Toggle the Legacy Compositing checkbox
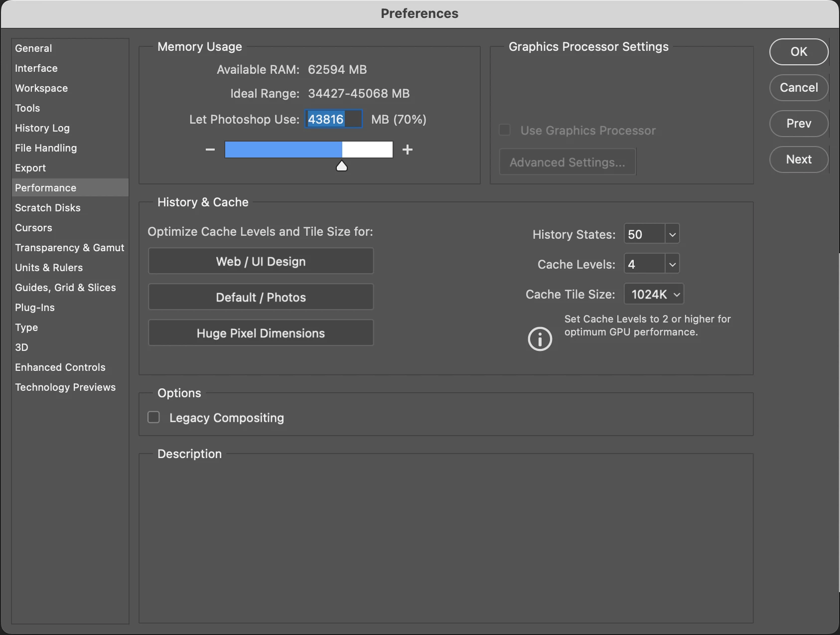 pos(154,417)
